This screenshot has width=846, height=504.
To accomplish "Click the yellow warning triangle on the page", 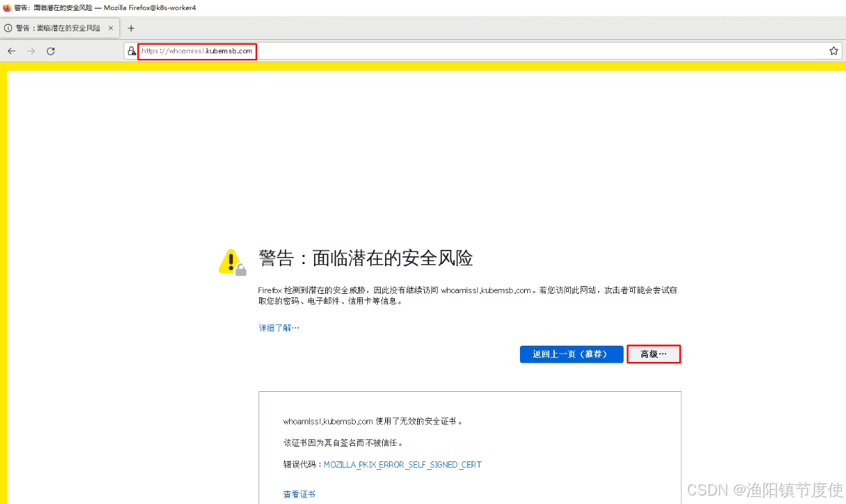I will [232, 260].
